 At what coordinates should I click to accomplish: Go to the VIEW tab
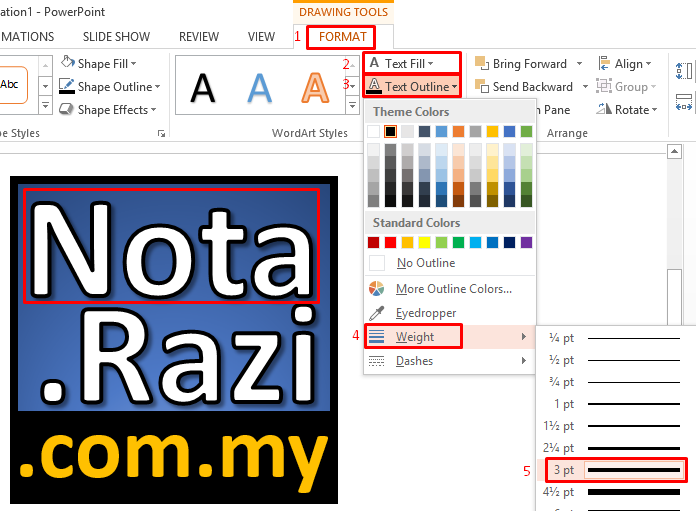[x=261, y=37]
